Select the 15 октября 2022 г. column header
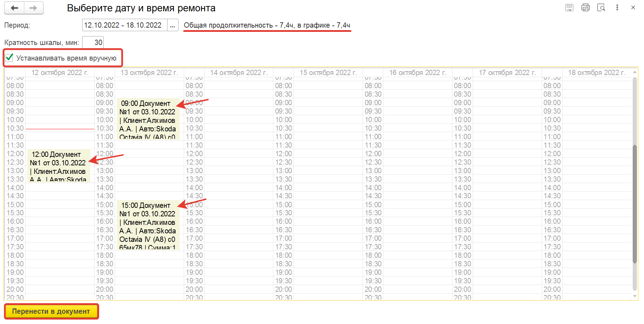Image resolution: width=644 pixels, height=324 pixels. (x=328, y=73)
